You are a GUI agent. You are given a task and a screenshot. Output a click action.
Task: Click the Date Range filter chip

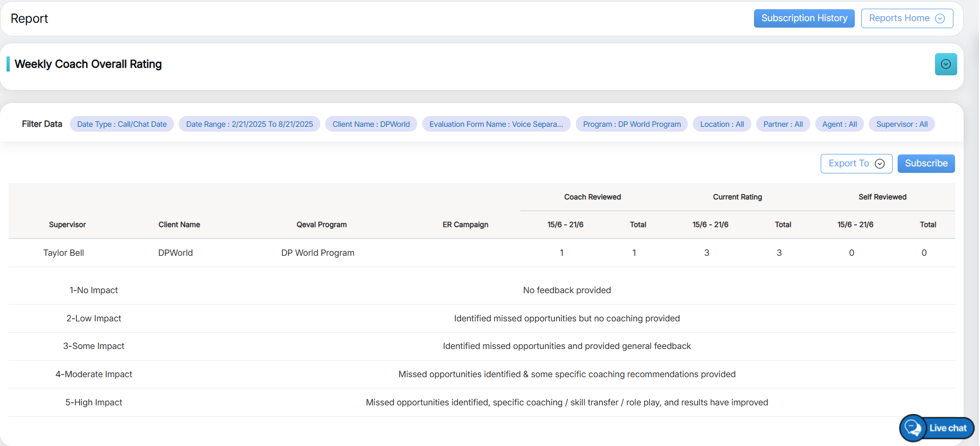(x=249, y=124)
